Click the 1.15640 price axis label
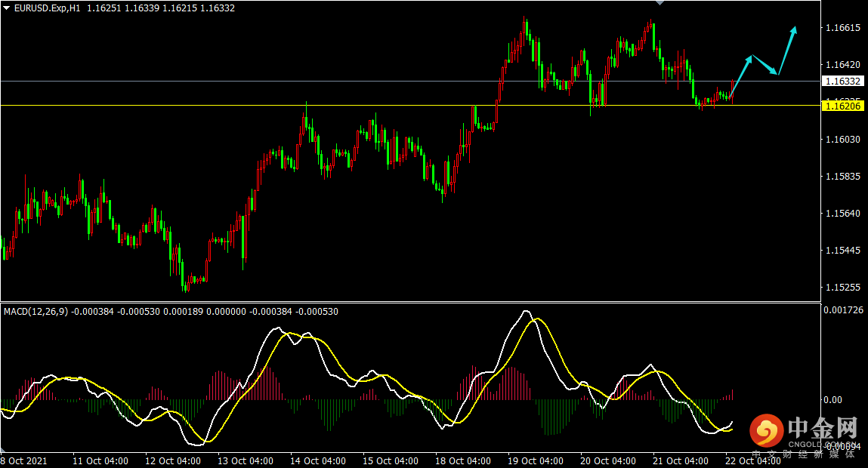Screen dimensions: 868x468 [843, 214]
